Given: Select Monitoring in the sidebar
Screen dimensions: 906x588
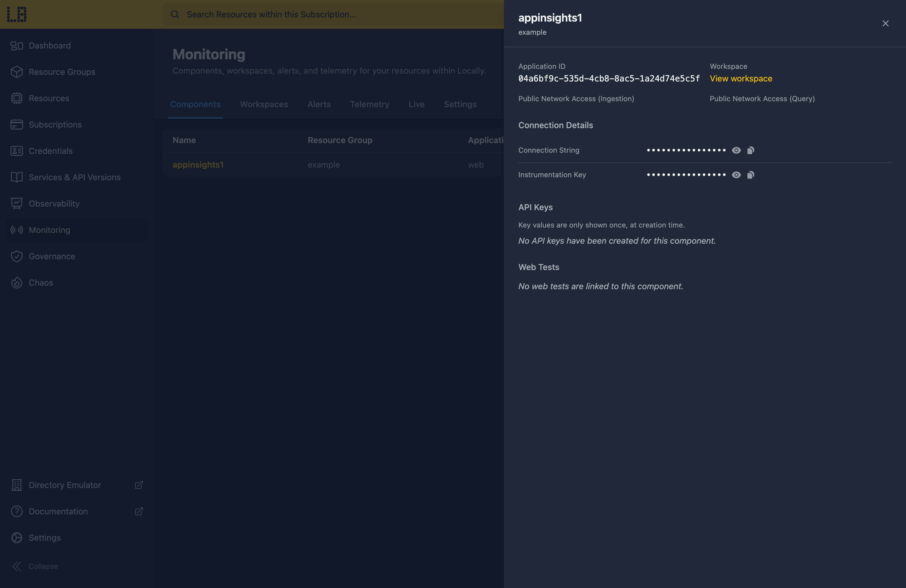Looking at the screenshot, I should (76, 230).
